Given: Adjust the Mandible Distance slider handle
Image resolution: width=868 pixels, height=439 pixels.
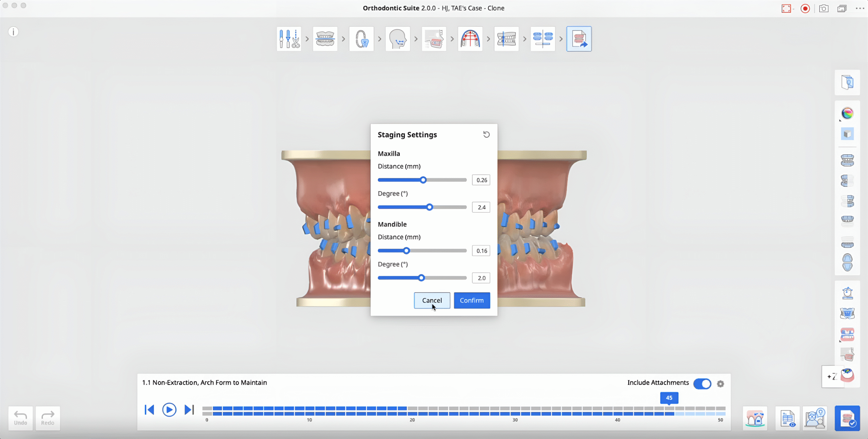Looking at the screenshot, I should (407, 251).
